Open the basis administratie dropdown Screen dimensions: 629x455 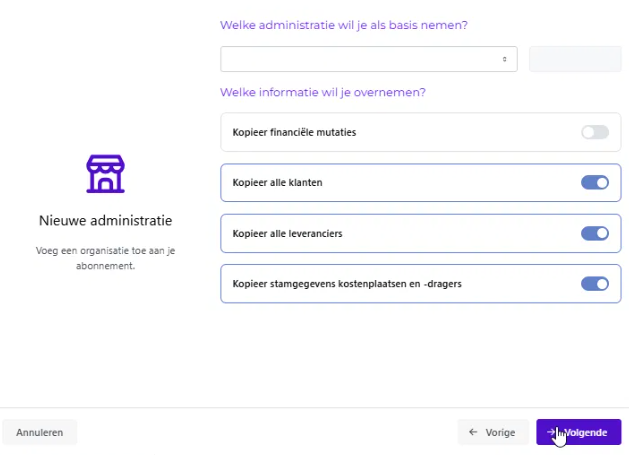(369, 59)
